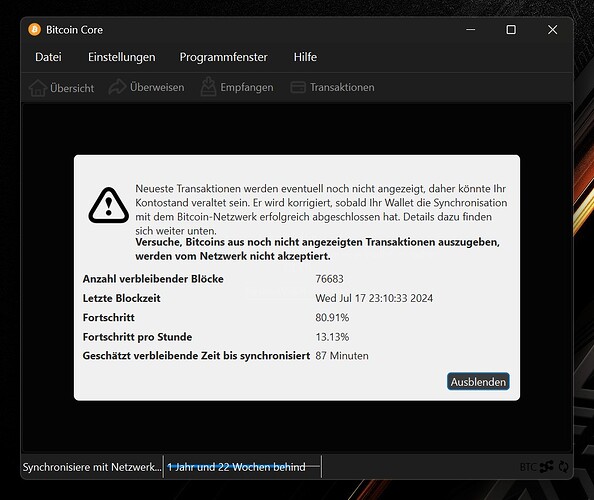Click the 'Letzte Blockzeit' label
Image resolution: width=594 pixels, height=500 pixels.
[122, 298]
